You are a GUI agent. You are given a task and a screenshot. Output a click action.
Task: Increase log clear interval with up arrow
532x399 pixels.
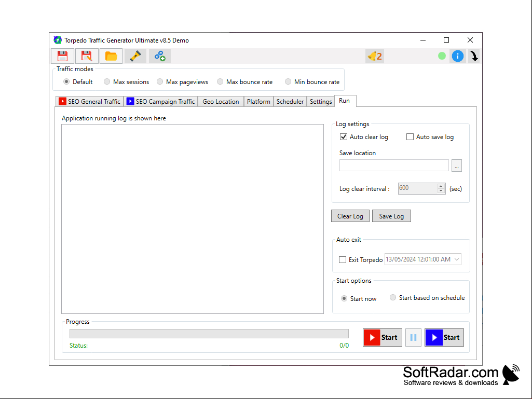[441, 186]
